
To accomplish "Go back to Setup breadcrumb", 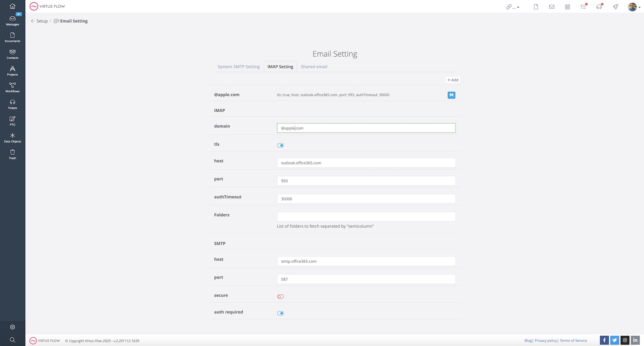I will (39, 21).
